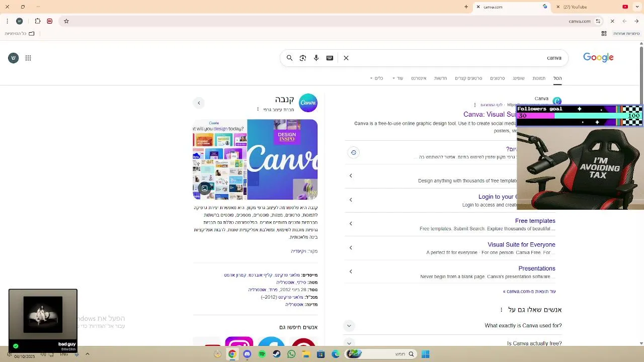Click the Windows taskbar search box
The image size is (644, 362).
pyautogui.click(x=381, y=354)
